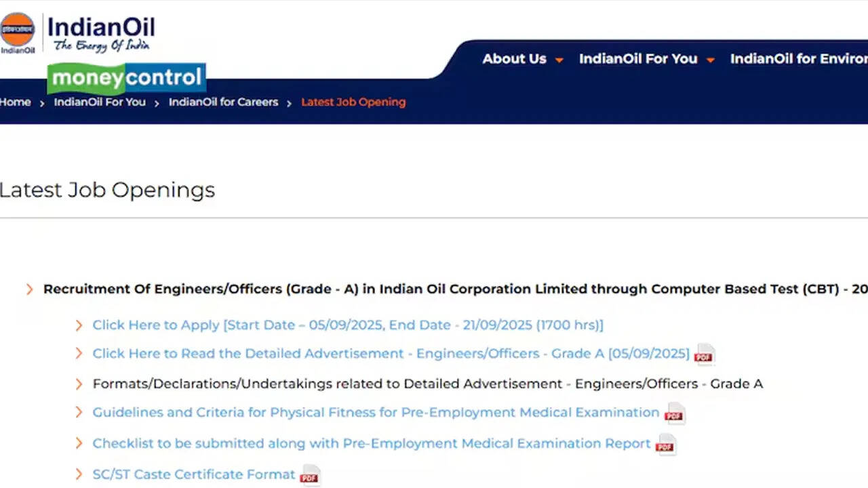The width and height of the screenshot is (868, 488).
Task: Open the IndianOil for Environment menu
Action: tap(798, 59)
